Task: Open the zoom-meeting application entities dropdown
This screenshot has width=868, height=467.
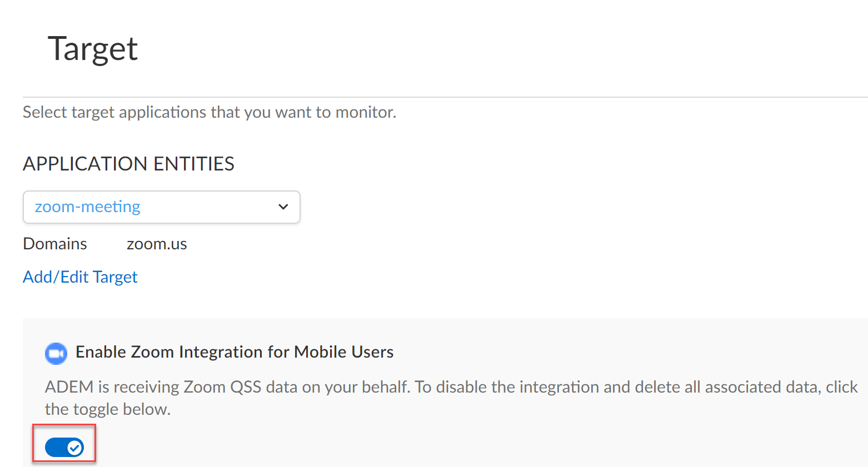Action: click(x=161, y=207)
